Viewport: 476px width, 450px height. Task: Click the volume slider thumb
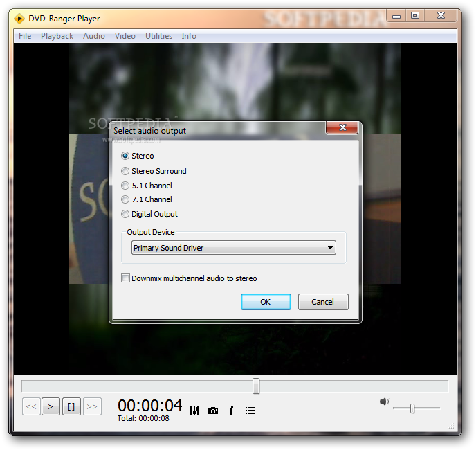coord(412,408)
